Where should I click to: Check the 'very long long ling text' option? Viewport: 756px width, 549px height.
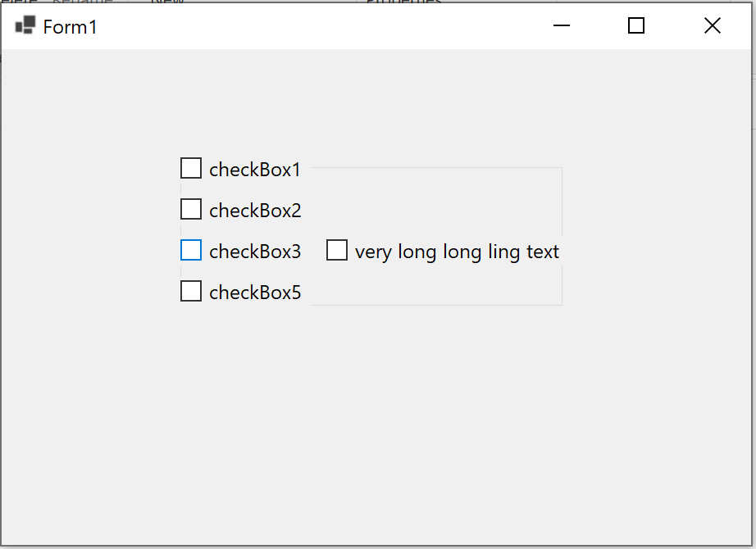pos(336,249)
